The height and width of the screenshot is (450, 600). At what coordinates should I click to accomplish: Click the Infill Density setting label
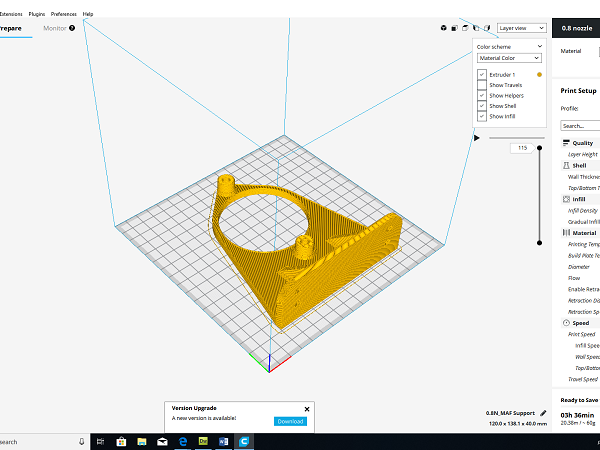(583, 210)
